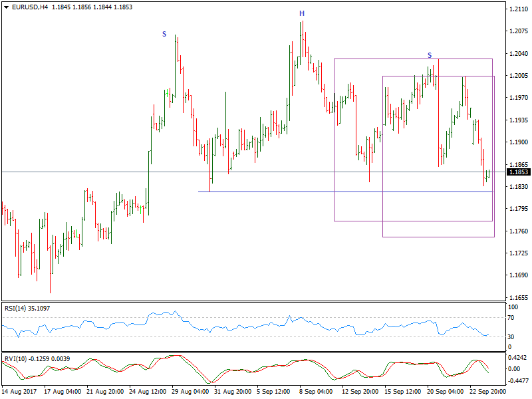
Task: Click the 1.2075 price scale label
Action: [x=519, y=31]
